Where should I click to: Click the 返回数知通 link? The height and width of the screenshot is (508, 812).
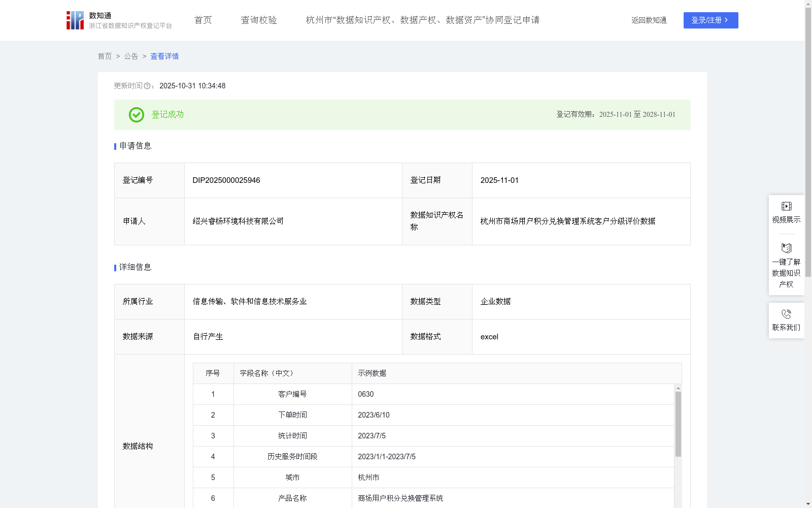(x=649, y=20)
